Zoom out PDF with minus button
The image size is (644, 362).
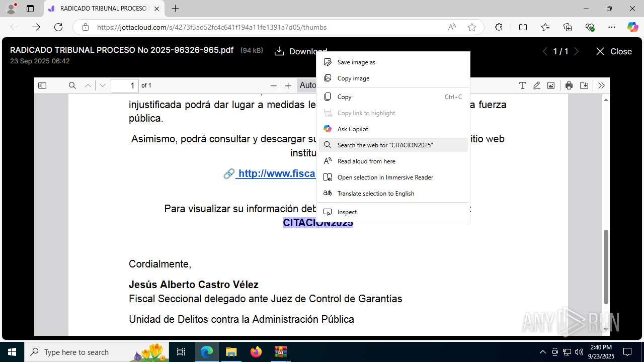coord(274,85)
